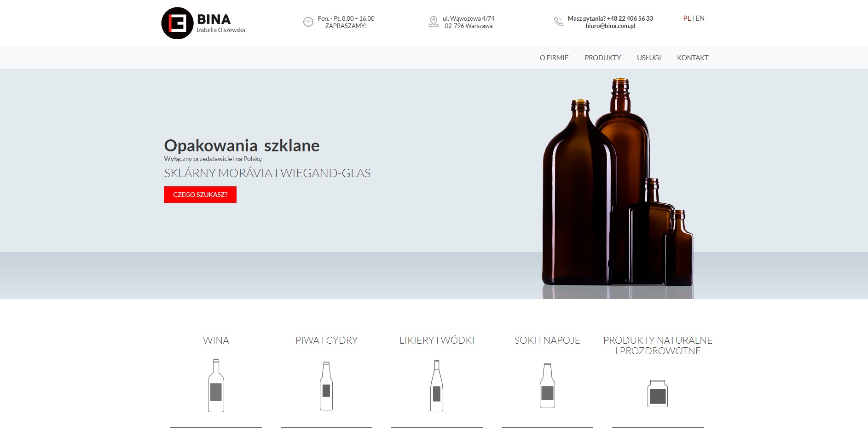Open PRODUKTY NATURALNE I PROZDROWOTNE category heading
The width and height of the screenshot is (868, 432).
(x=658, y=346)
